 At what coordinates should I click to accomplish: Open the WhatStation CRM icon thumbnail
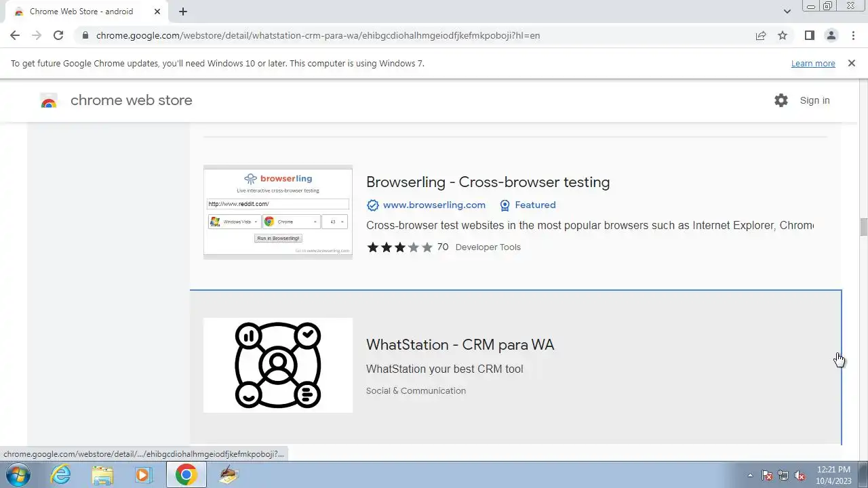point(278,365)
